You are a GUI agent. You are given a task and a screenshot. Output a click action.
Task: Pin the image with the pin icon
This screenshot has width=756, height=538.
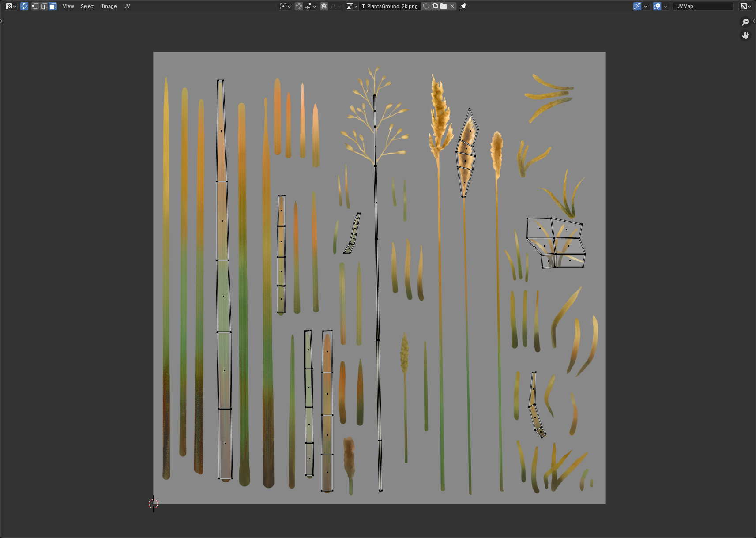(x=463, y=6)
